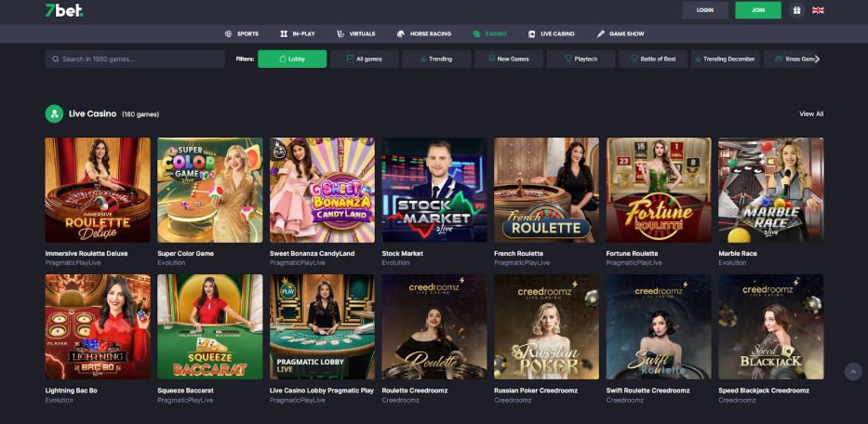868x424 pixels.
Task: Click the 'Super Color Game' title text
Action: 185,254
